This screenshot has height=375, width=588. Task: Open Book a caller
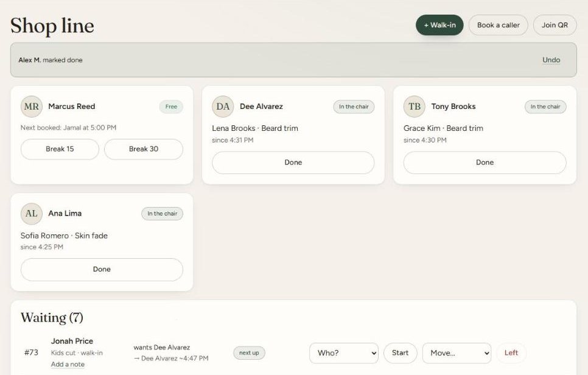click(499, 25)
